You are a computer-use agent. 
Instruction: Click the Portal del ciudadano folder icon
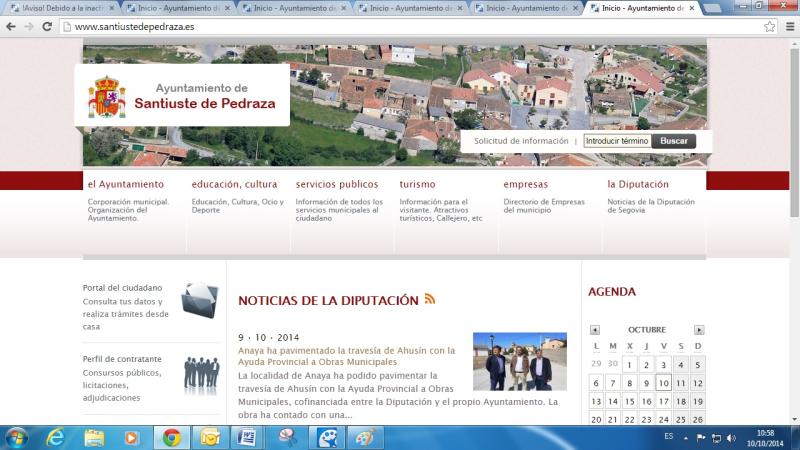pos(200,300)
